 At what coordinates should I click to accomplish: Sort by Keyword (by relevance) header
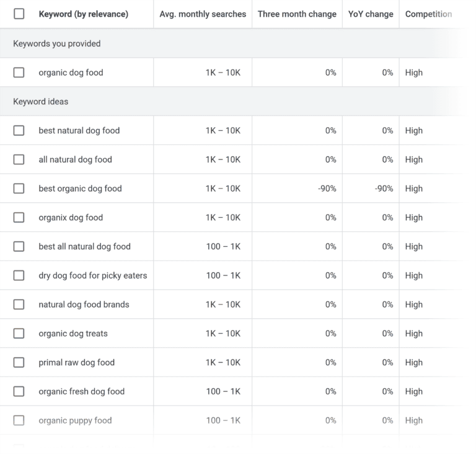84,14
